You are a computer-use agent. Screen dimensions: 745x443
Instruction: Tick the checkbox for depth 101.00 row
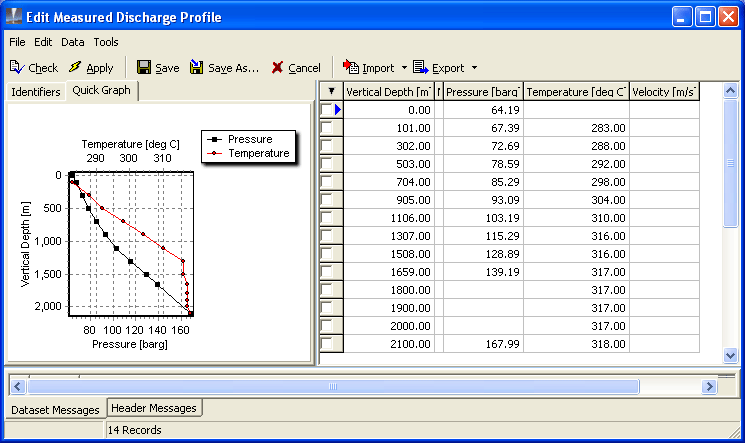click(x=327, y=128)
